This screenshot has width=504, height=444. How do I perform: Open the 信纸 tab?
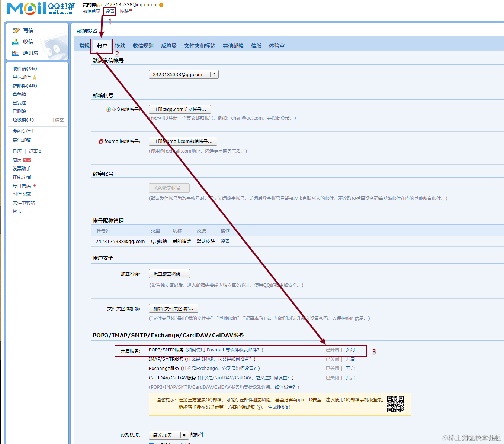[256, 46]
